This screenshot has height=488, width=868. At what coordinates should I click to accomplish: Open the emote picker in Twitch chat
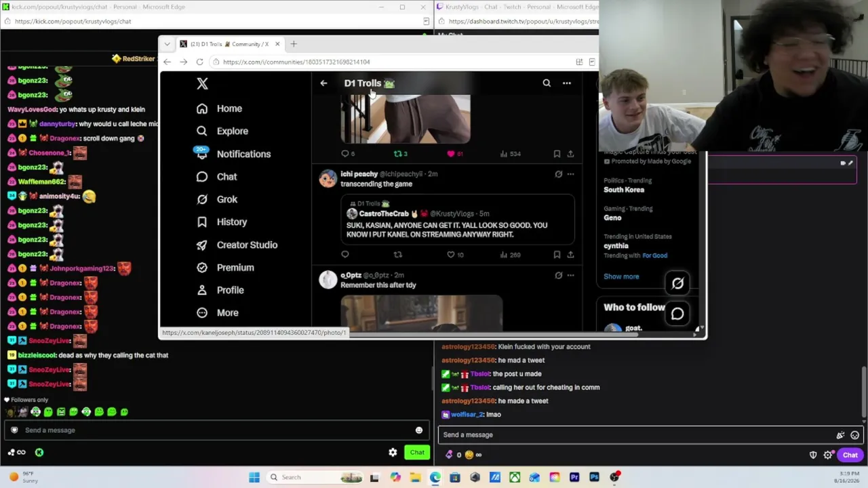[854, 435]
